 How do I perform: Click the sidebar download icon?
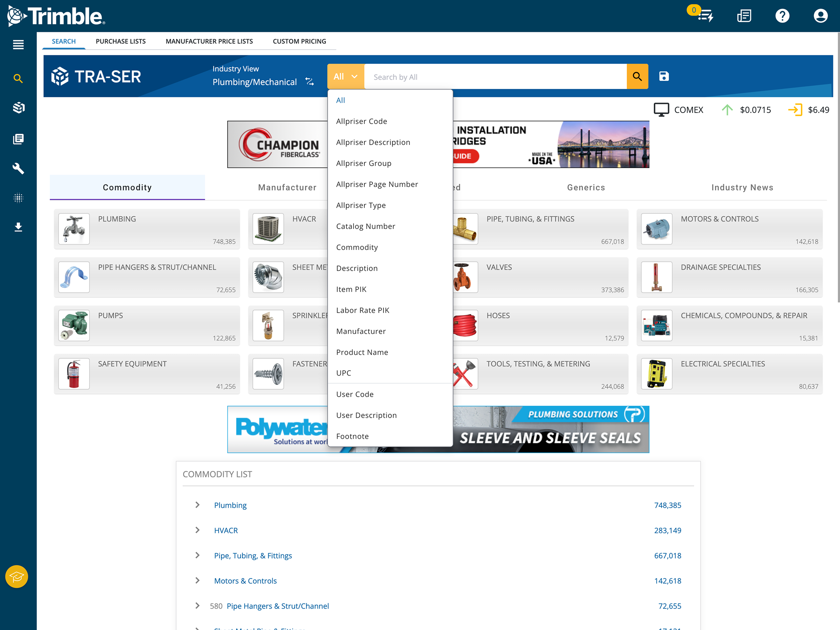coord(18,227)
